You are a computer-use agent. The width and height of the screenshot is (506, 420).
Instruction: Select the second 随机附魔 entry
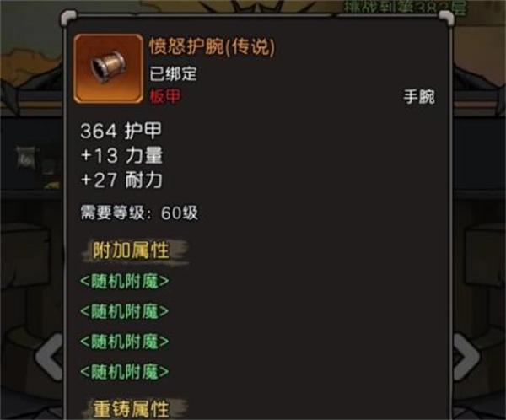[125, 311]
